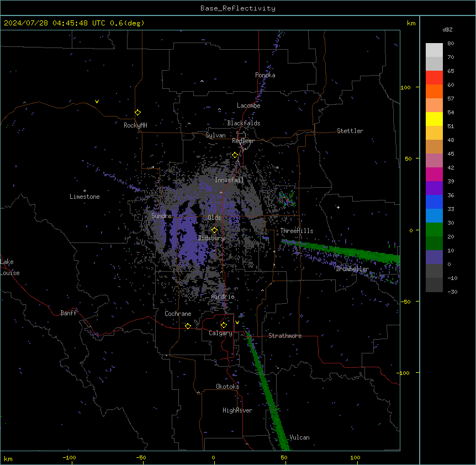Click the yellow diamond marker south of RedDeer
The width and height of the screenshot is (476, 465).
pyautogui.click(x=235, y=155)
